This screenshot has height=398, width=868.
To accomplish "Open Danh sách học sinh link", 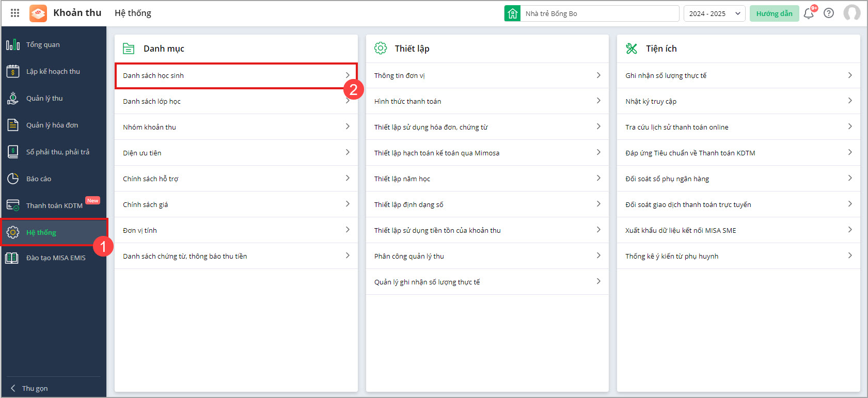I will click(x=153, y=76).
